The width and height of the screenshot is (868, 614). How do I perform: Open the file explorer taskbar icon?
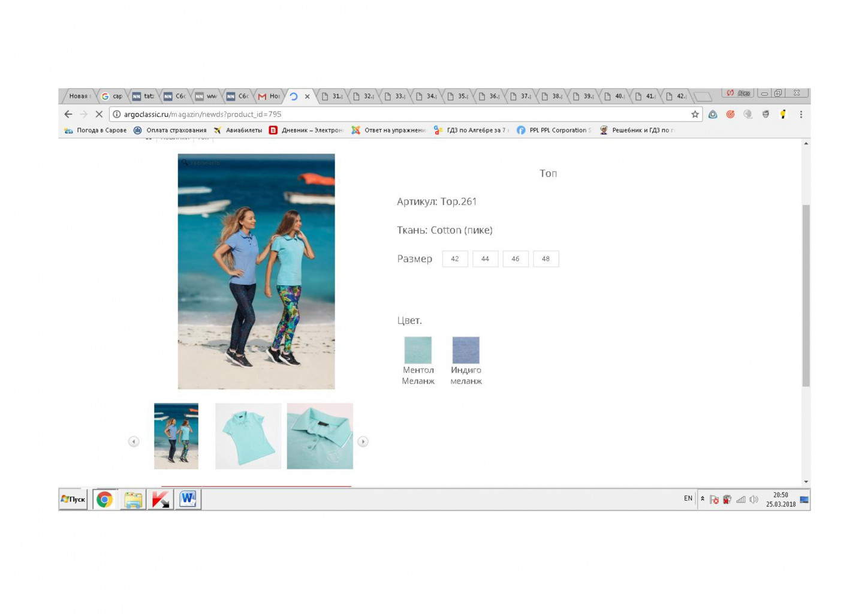[132, 499]
